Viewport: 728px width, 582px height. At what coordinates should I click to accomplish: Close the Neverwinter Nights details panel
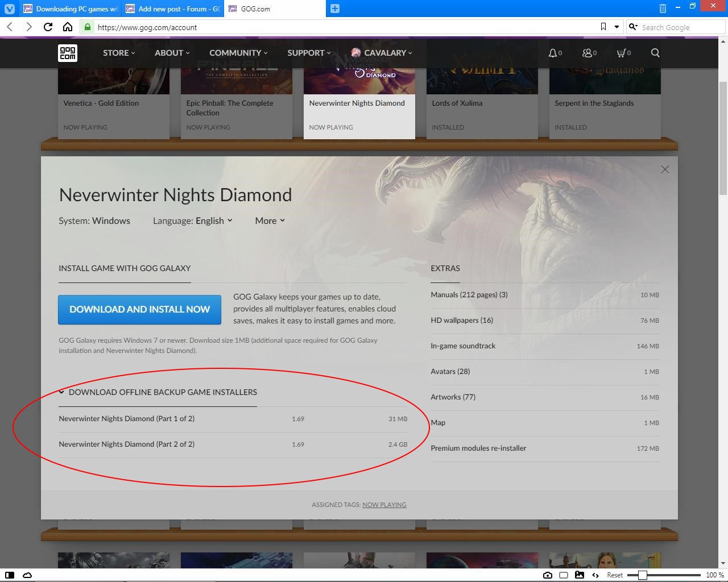click(665, 169)
